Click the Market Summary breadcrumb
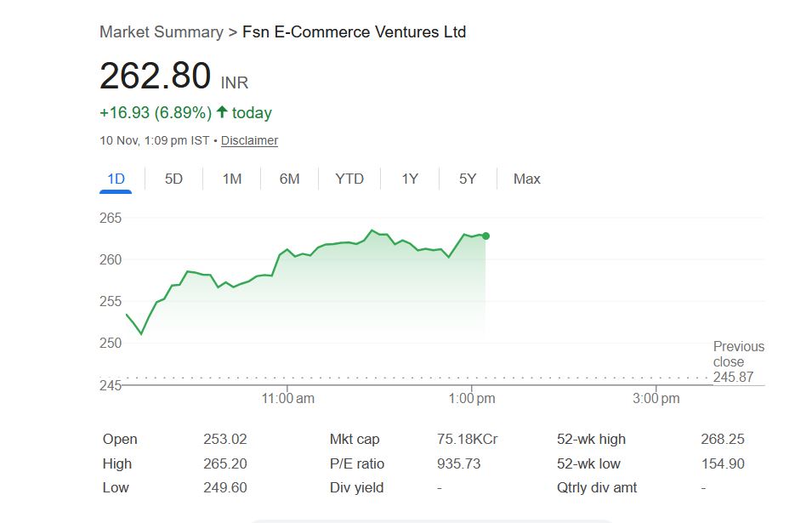Viewport: 812px width, 523px height. [161, 32]
